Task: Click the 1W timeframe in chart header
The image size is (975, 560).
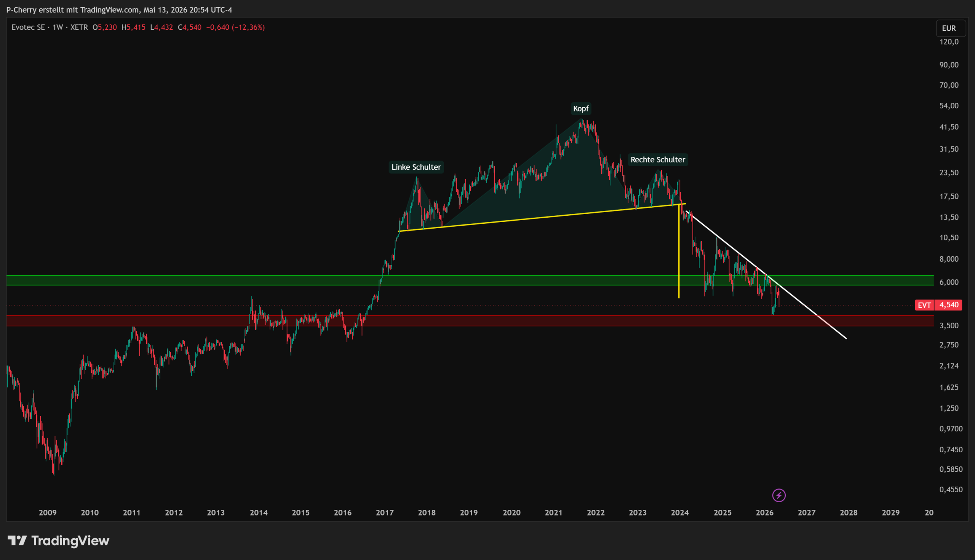Action: tap(58, 27)
